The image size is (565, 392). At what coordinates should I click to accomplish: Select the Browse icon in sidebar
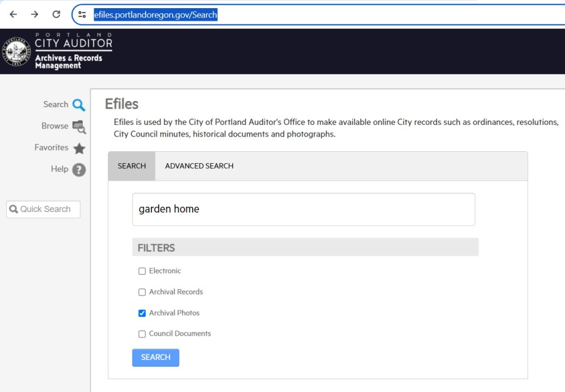coord(77,126)
